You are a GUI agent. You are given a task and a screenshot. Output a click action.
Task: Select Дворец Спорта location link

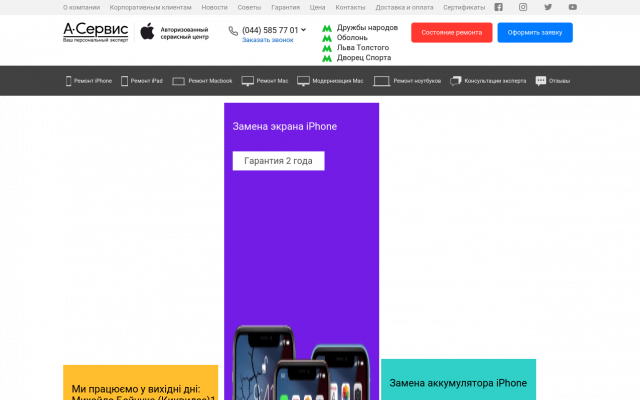pyautogui.click(x=364, y=58)
